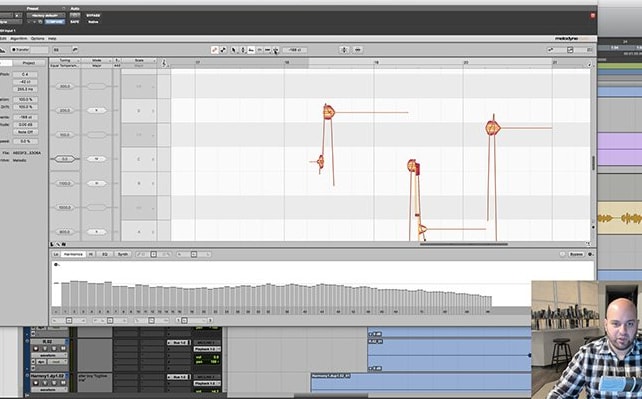This screenshot has width=642, height=399.
Task: Open the Bus 1-2 input selector on Harmony1
Action: [x=179, y=377]
